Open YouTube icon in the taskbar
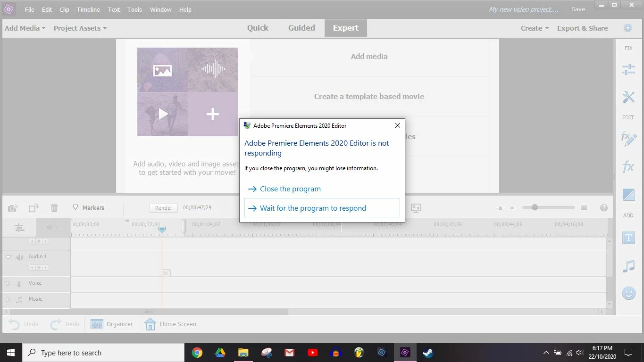The image size is (644, 362). tap(312, 353)
